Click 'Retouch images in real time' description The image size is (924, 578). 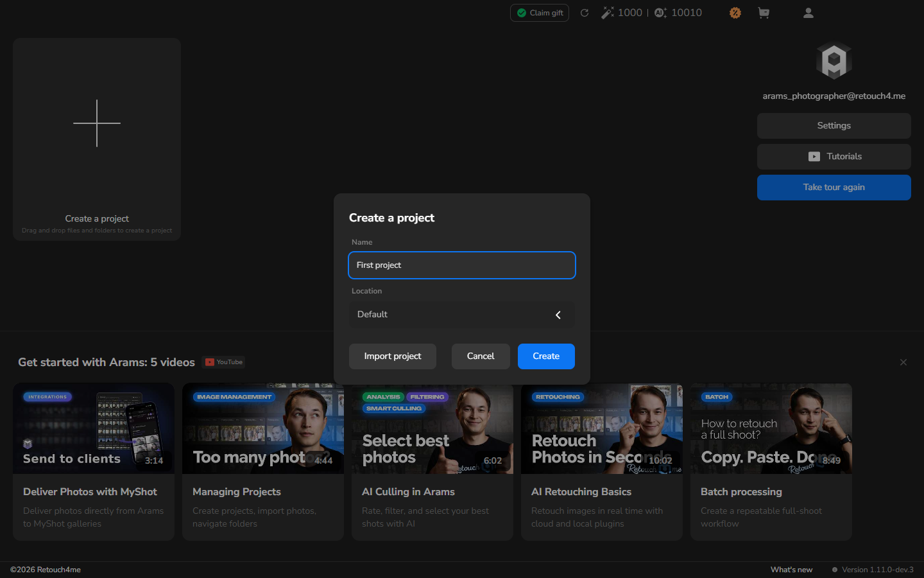coord(597,518)
